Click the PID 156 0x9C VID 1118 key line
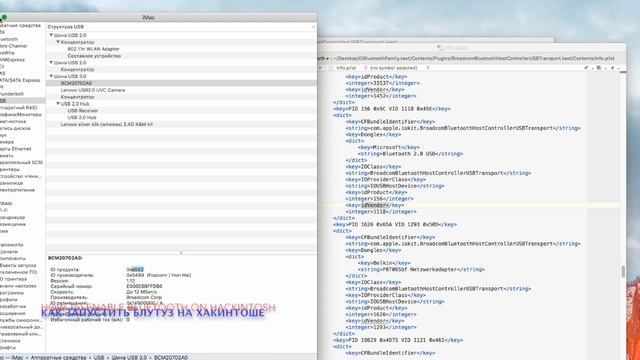 tap(392, 109)
